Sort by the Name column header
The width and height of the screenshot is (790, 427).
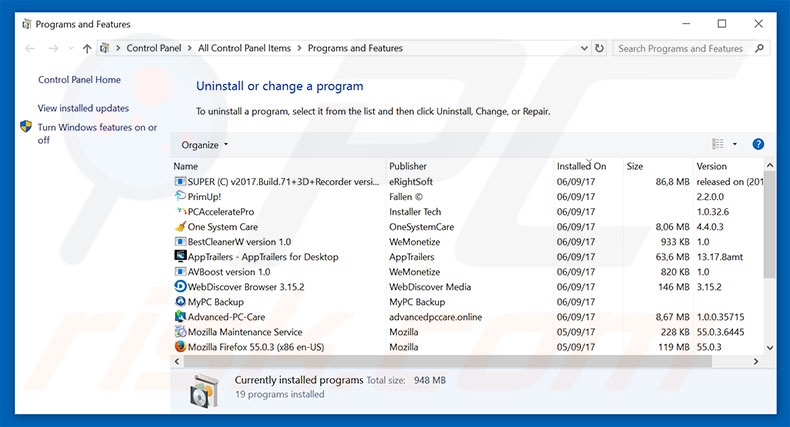coord(185,166)
